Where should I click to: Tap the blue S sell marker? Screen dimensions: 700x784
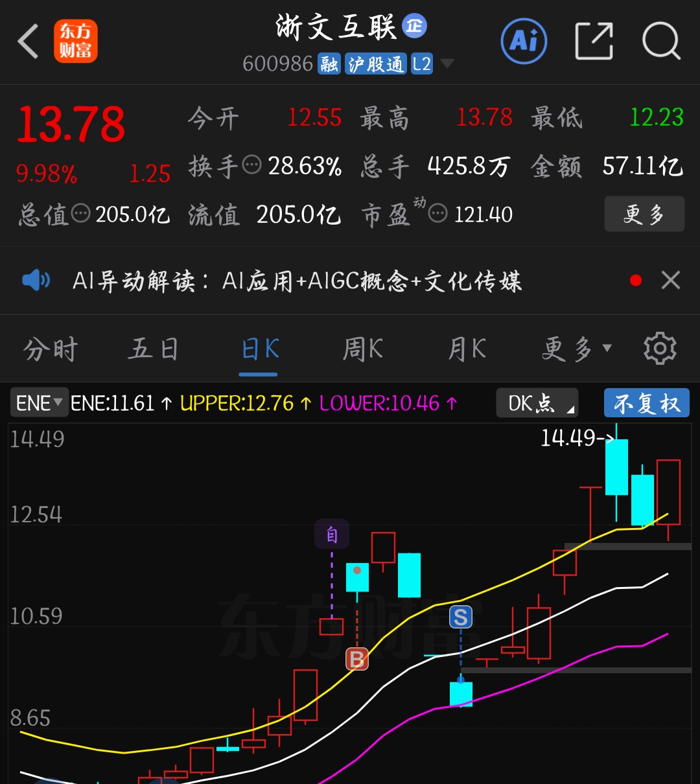(x=461, y=617)
